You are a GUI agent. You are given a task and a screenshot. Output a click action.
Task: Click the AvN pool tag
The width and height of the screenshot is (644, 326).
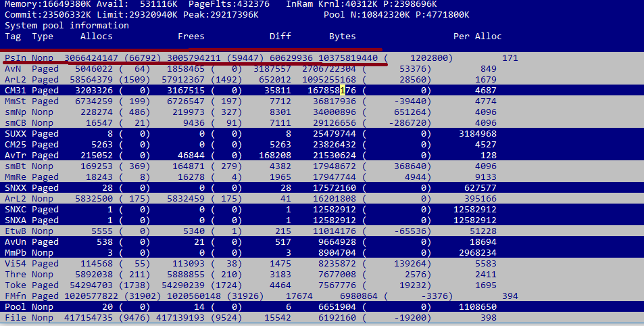pyautogui.click(x=13, y=69)
